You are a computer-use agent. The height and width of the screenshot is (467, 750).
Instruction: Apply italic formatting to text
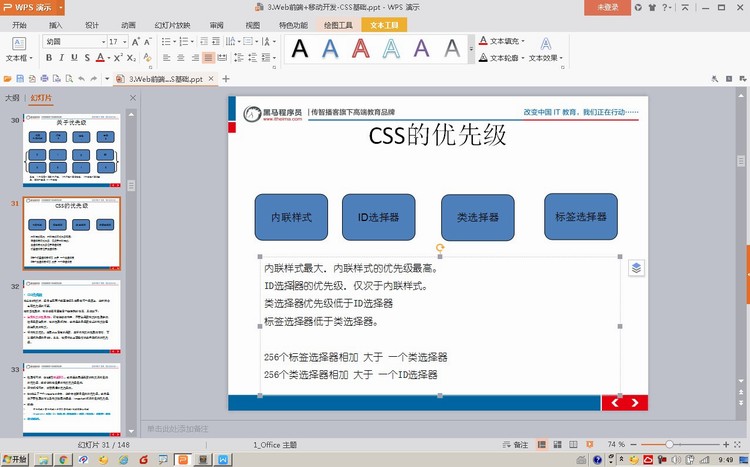[x=61, y=58]
